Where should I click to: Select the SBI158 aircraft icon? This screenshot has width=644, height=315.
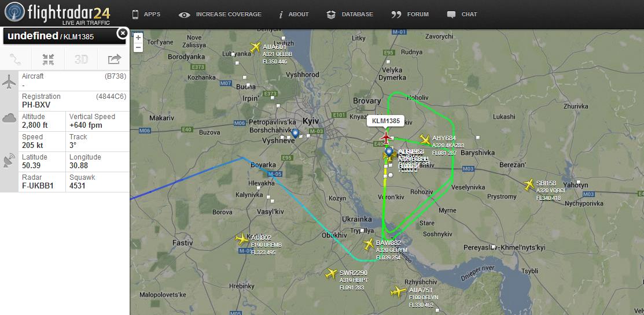529,184
